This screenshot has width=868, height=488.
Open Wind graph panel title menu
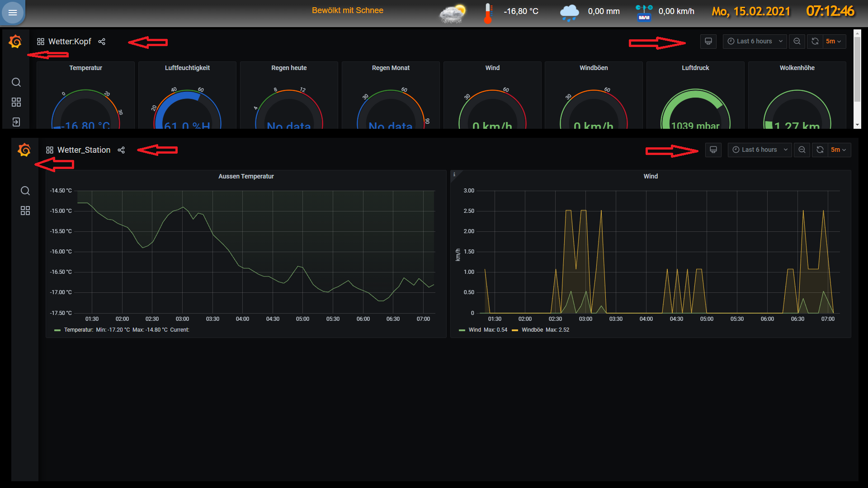pyautogui.click(x=651, y=176)
